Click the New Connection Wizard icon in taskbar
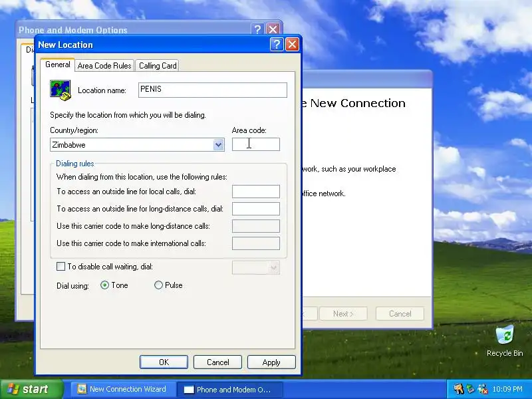 click(x=82, y=389)
